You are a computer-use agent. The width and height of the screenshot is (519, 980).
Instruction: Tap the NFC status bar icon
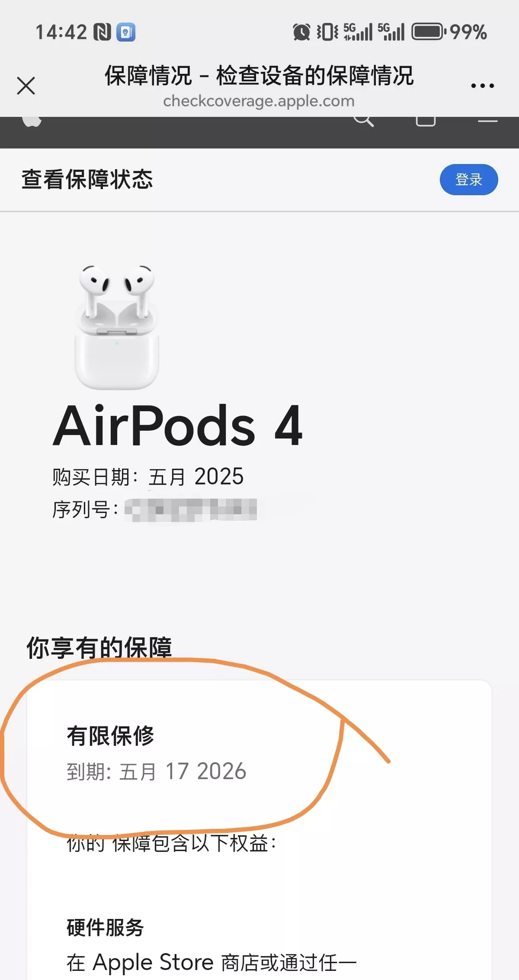tap(102, 32)
